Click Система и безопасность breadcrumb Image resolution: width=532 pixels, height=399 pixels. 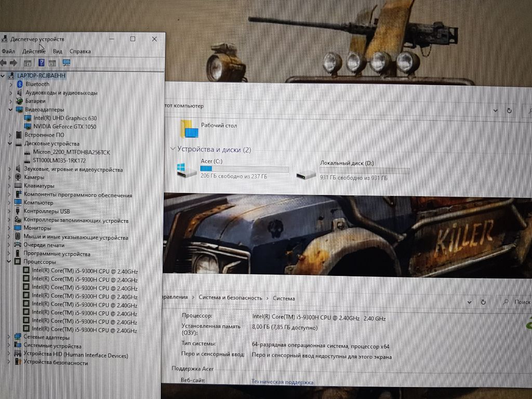[x=230, y=298]
